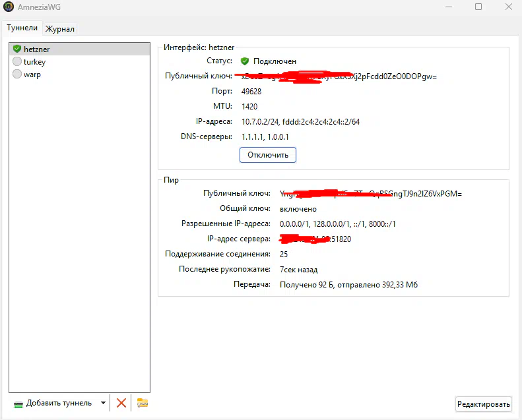Select the warp tunnel entry
Image resolution: width=522 pixels, height=420 pixels.
pos(80,74)
